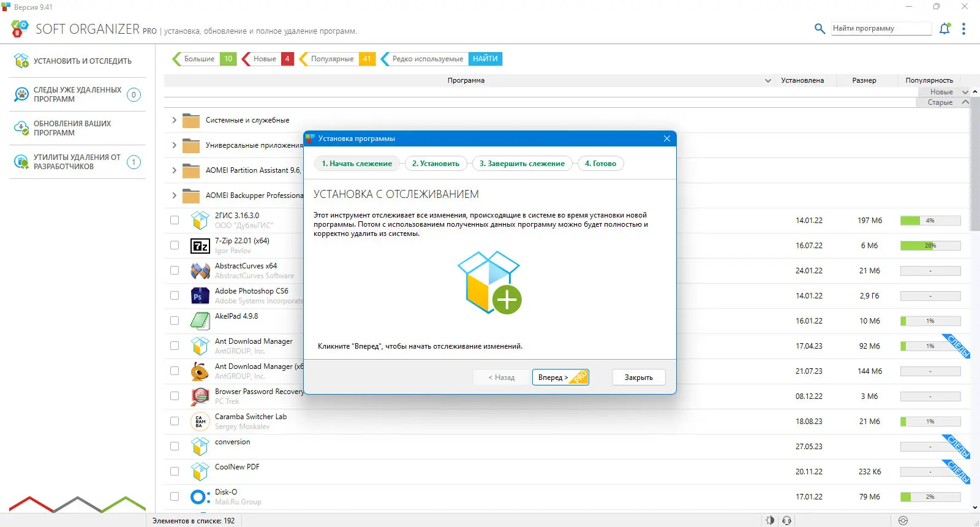Screen dimensions: 980x527
Task: Click the AkelPad notepad icon
Action: pos(200,320)
